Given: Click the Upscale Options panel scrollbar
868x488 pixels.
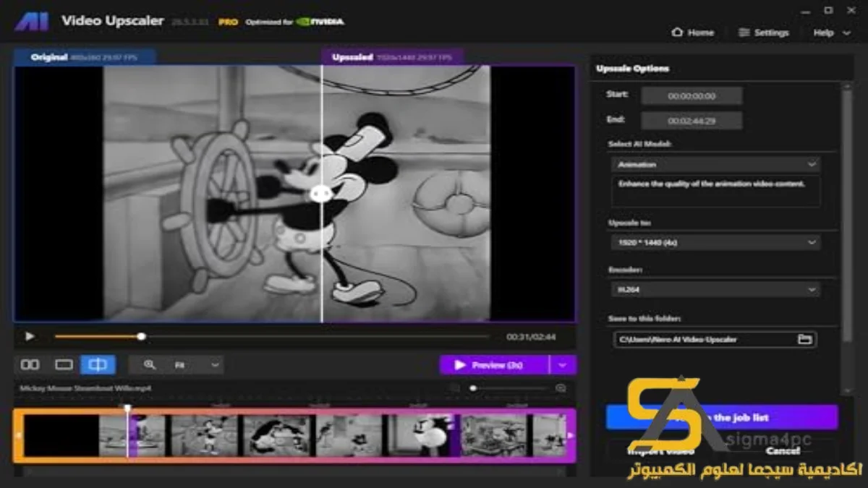Looking at the screenshot, I should pyautogui.click(x=848, y=217).
